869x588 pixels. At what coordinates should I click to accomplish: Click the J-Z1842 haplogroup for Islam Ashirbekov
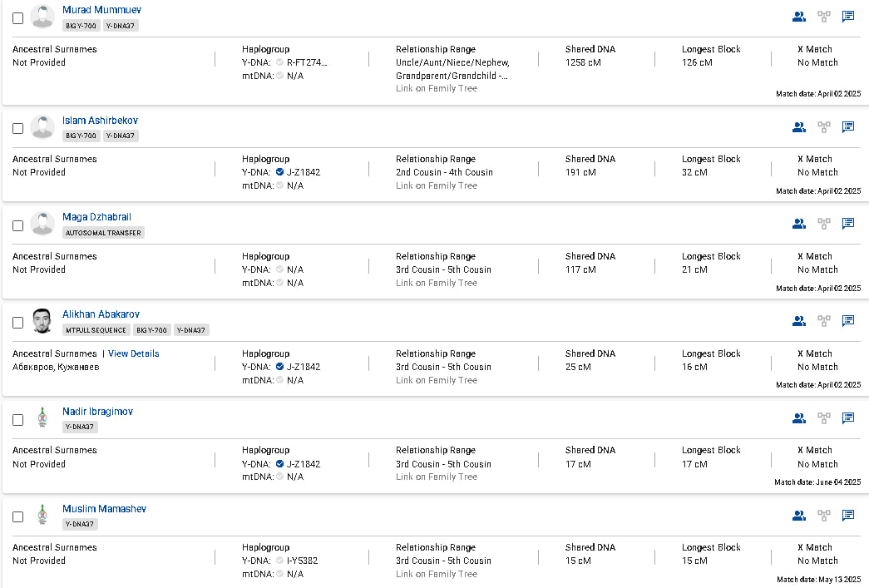304,172
